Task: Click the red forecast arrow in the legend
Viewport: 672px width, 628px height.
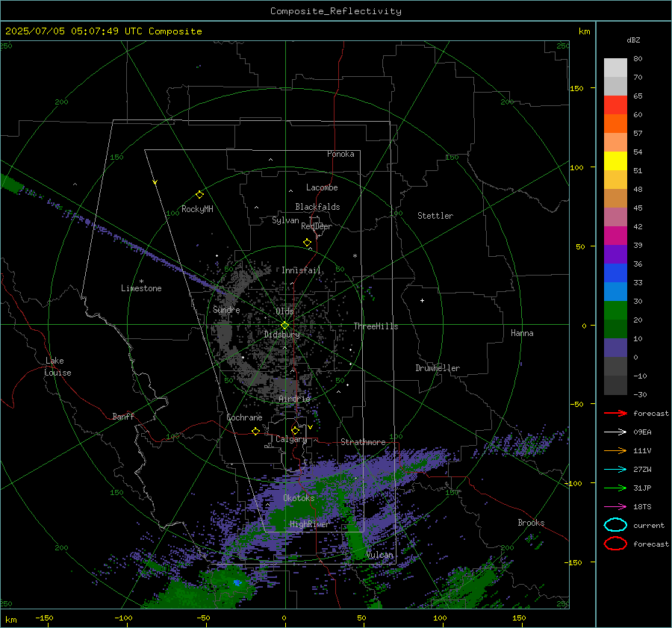Action: [615, 413]
